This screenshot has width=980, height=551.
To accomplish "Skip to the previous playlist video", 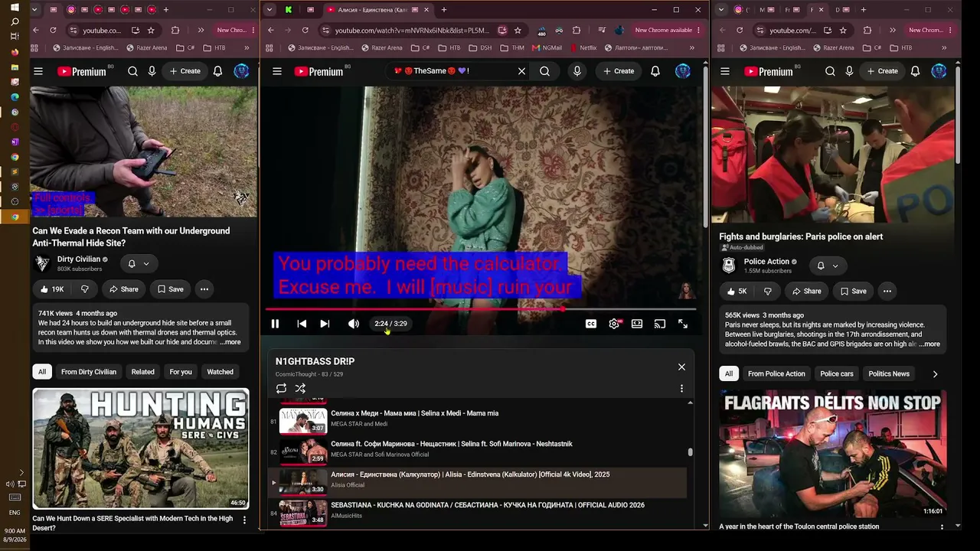I will [302, 324].
